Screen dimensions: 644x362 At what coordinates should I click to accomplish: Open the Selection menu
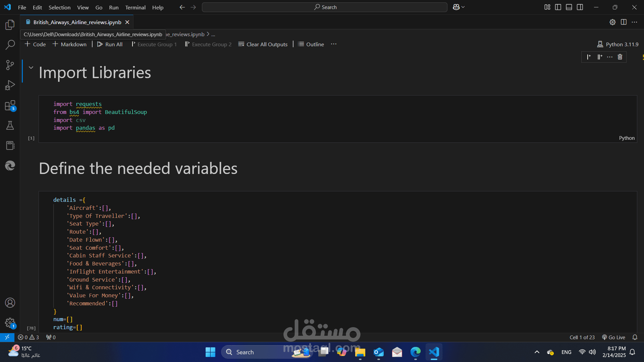[x=59, y=7]
